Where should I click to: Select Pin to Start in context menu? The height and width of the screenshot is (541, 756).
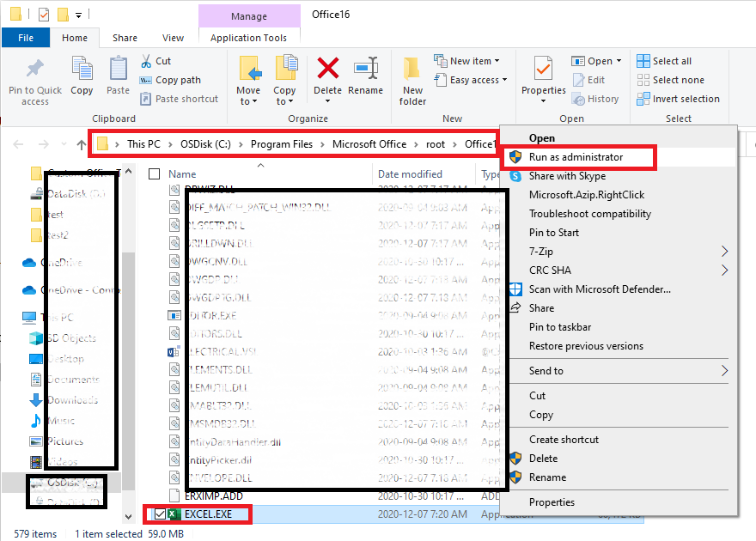click(x=554, y=232)
